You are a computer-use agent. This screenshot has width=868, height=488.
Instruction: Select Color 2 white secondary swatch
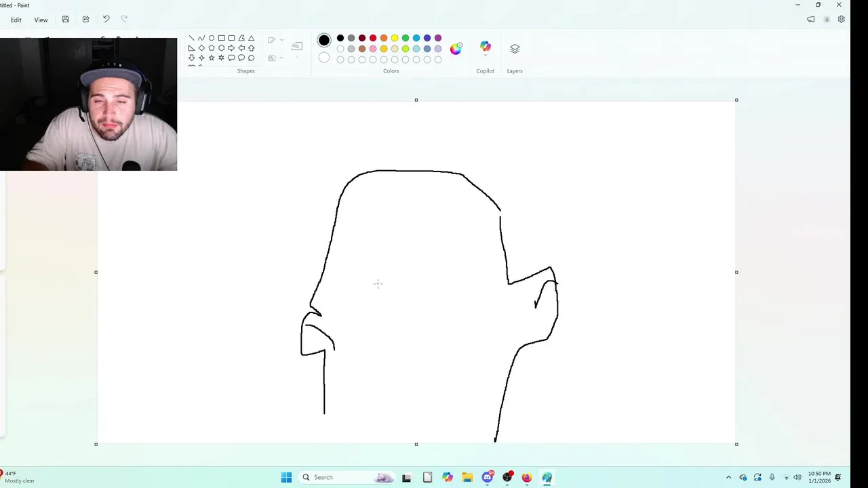[x=324, y=58]
